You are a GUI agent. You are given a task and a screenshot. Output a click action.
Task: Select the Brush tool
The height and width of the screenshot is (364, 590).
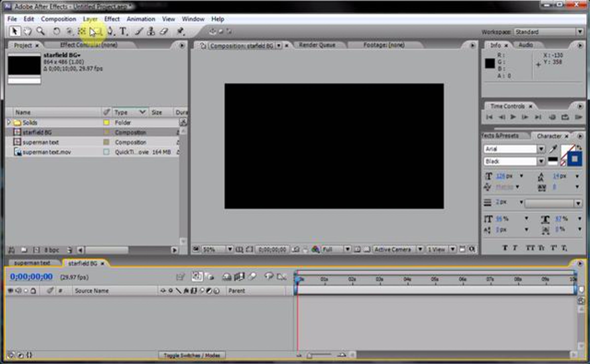click(x=139, y=31)
